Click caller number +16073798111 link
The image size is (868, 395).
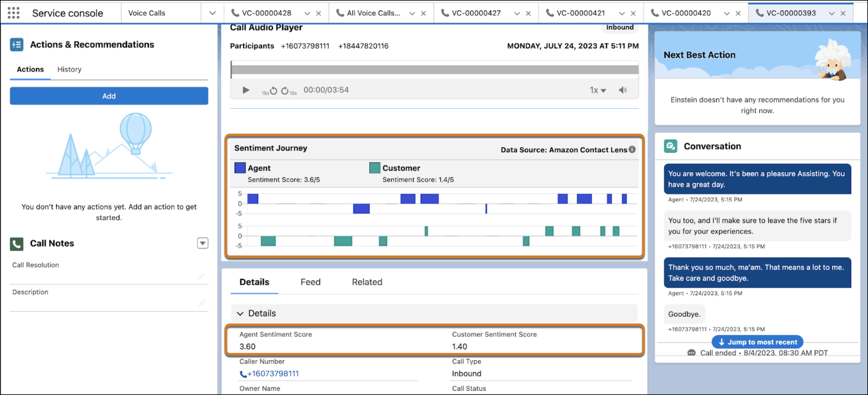click(x=273, y=373)
